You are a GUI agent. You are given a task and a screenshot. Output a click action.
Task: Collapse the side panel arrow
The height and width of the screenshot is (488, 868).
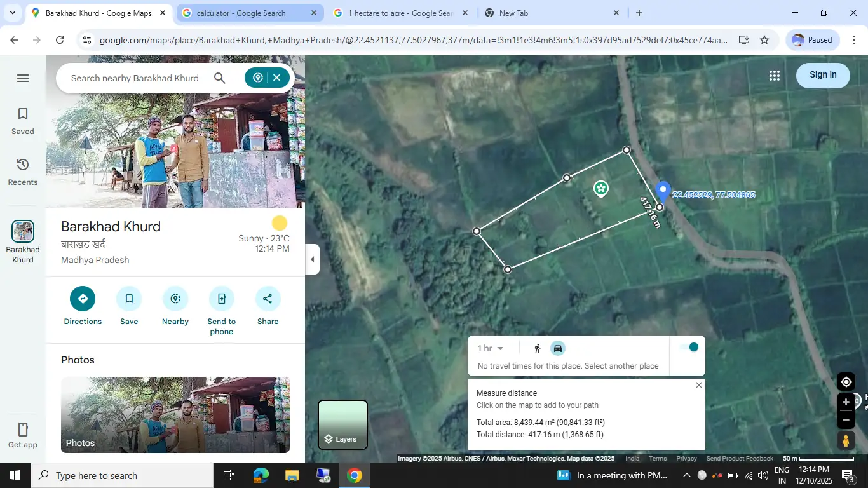[312, 259]
